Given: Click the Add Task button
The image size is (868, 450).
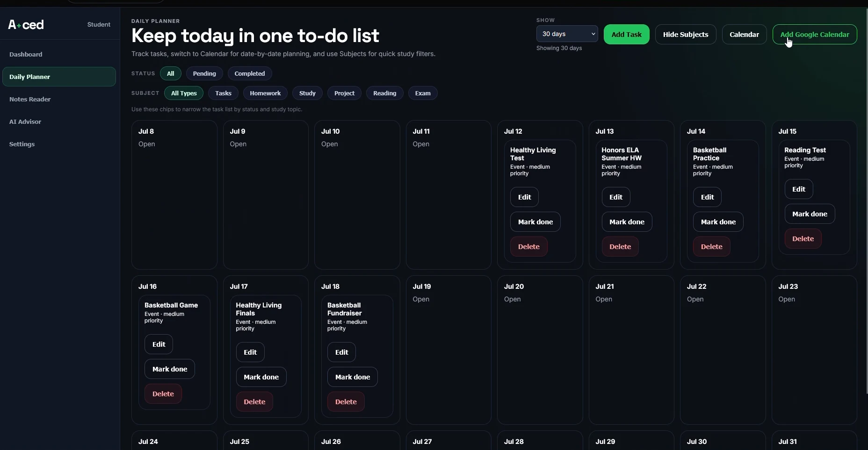Looking at the screenshot, I should [x=626, y=35].
